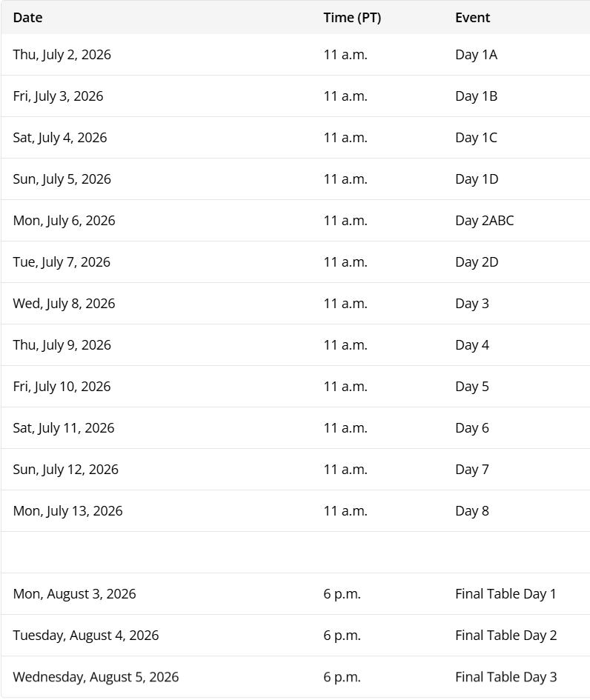Viewport: 590px width, 700px height.
Task: Click the Time (PT) column header
Action: (x=352, y=18)
